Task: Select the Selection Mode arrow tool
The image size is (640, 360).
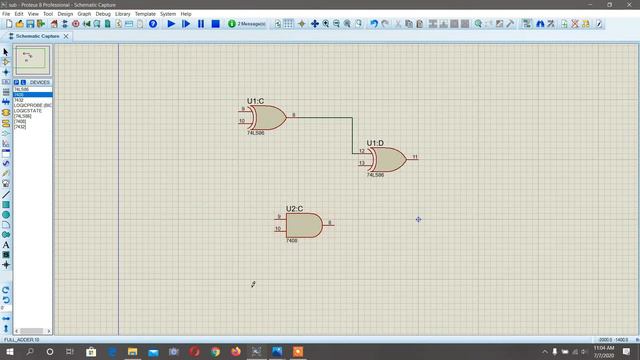Action: [x=6, y=52]
